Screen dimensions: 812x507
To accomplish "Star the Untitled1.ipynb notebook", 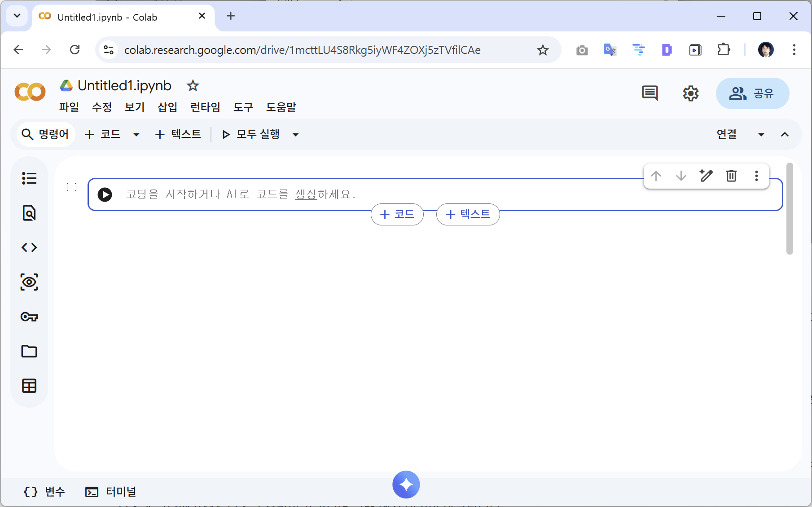I will (193, 85).
